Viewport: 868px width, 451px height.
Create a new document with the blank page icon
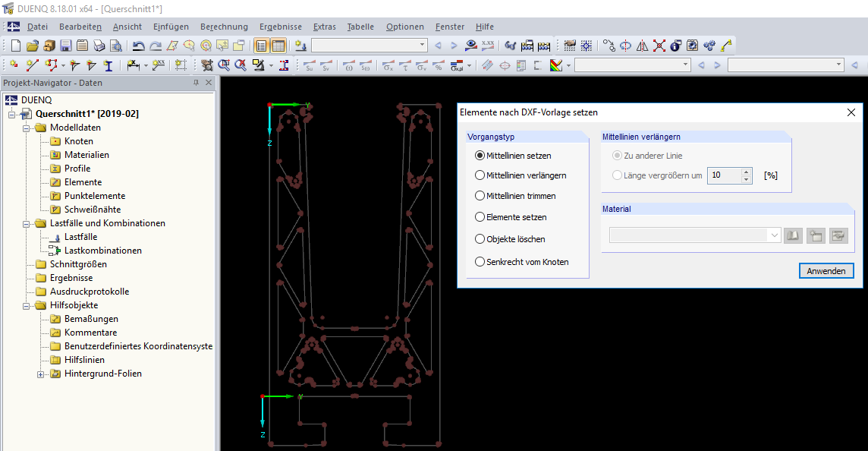tap(15, 46)
